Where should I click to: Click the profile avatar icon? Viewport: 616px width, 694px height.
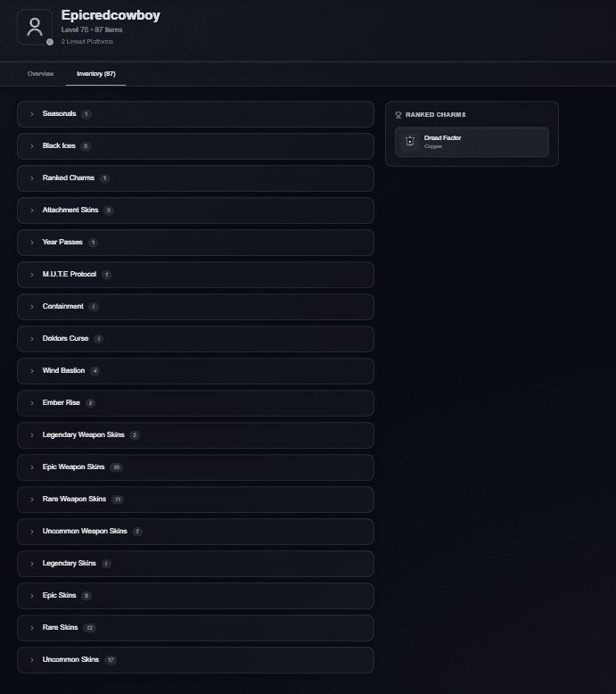[x=35, y=27]
